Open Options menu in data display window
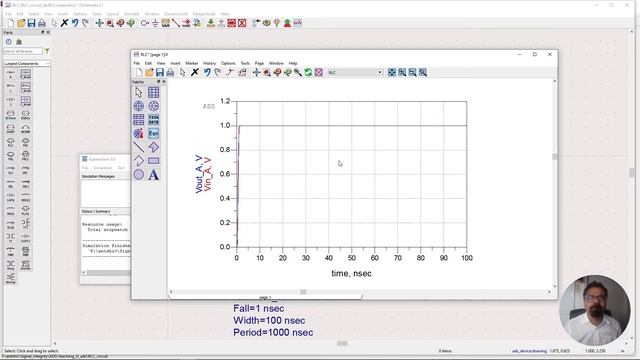The height and width of the screenshot is (360, 640). 228,63
